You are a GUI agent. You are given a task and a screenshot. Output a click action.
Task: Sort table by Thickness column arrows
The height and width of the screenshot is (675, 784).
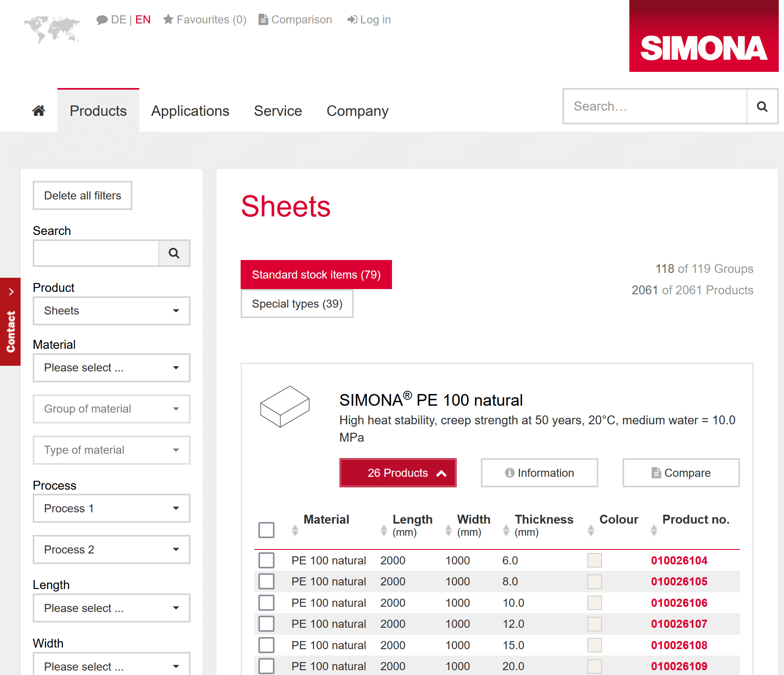(506, 530)
